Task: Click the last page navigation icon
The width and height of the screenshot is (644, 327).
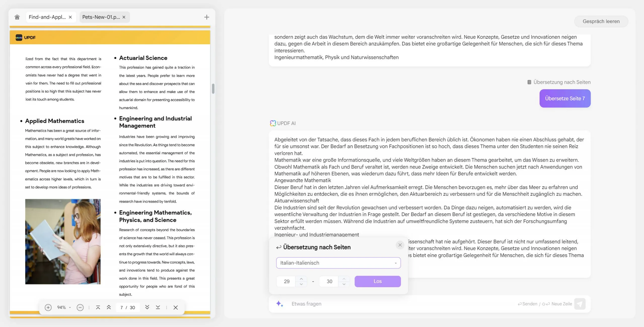Action: (158, 308)
